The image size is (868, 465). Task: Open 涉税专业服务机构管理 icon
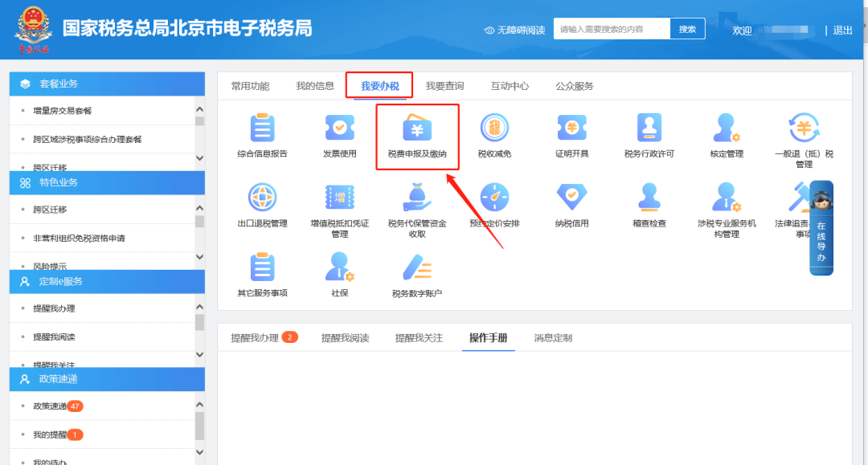pos(727,198)
